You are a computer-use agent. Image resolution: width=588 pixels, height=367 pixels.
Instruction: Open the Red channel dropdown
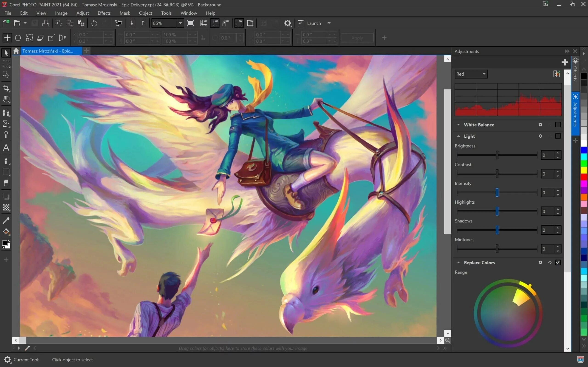tap(471, 74)
